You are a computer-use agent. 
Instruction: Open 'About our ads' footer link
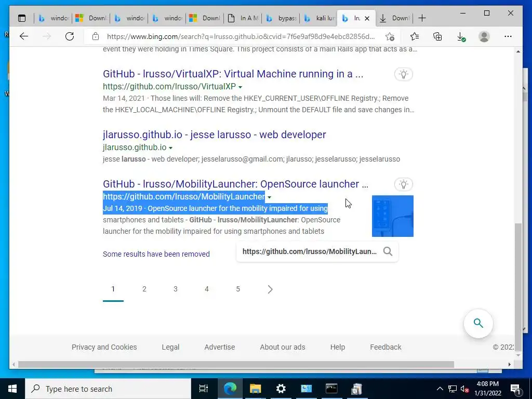(282, 347)
